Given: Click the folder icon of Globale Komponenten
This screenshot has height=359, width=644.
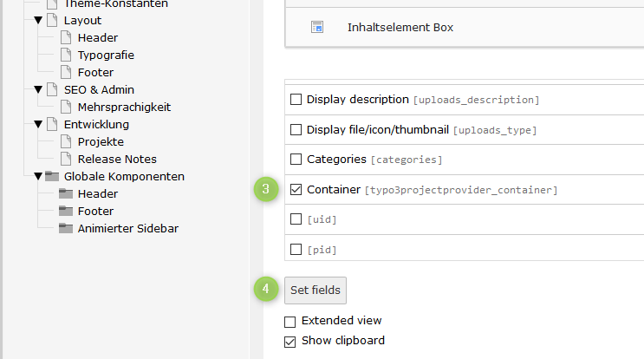Looking at the screenshot, I should pos(52,176).
